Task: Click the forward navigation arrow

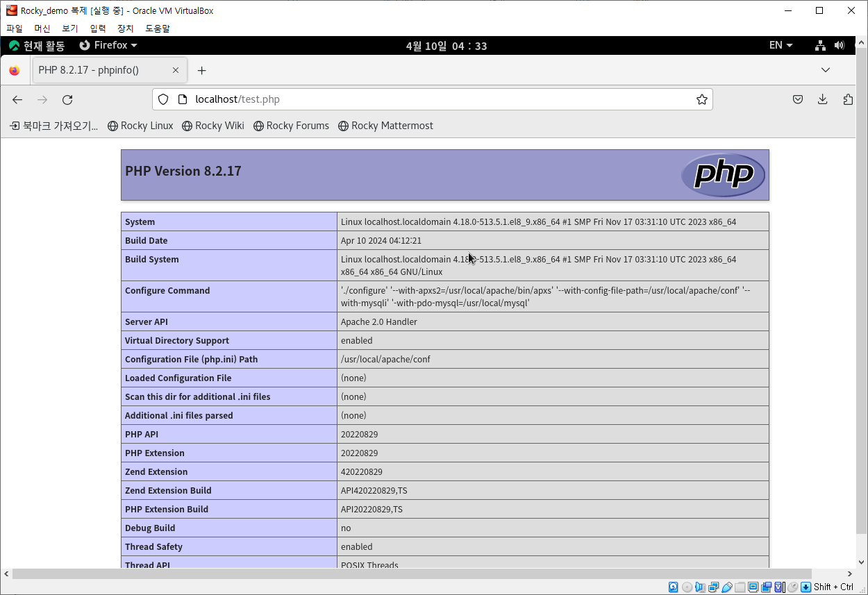Action: 42,99
